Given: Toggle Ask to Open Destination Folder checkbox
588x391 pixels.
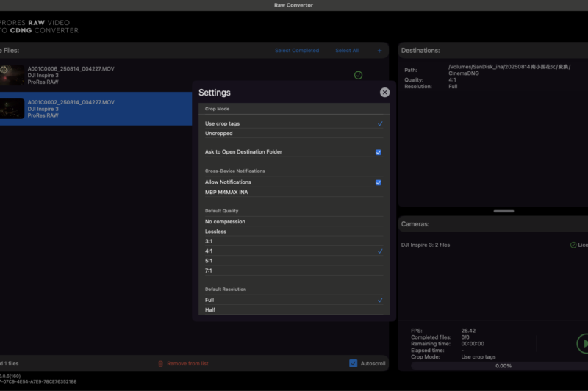Looking at the screenshot, I should 378,152.
